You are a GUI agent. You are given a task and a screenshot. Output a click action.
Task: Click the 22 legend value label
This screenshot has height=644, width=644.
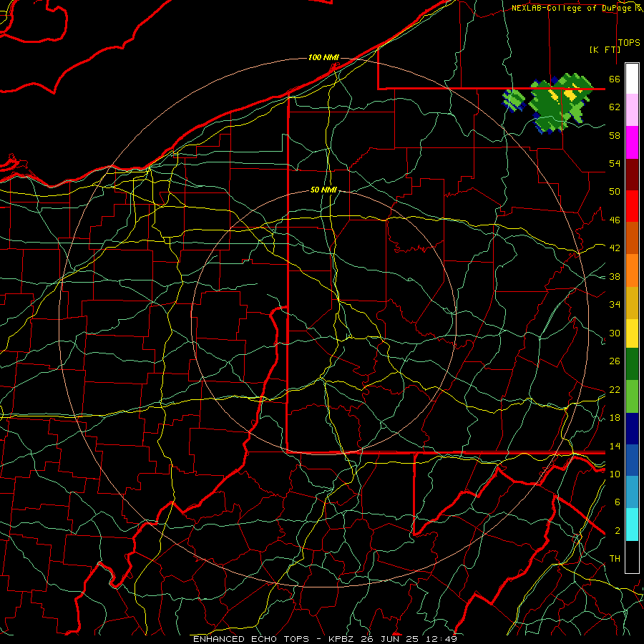pos(615,389)
